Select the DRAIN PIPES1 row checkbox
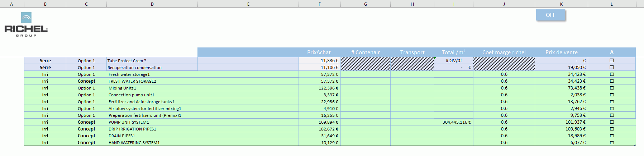The height and width of the screenshot is (156, 644). [x=612, y=136]
